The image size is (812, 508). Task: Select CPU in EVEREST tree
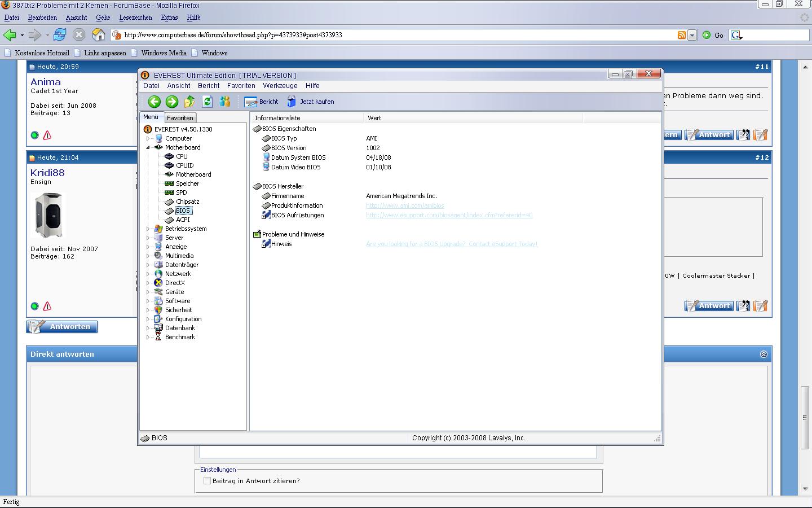click(182, 156)
